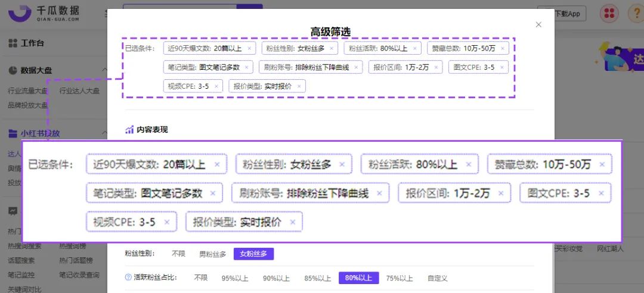Remove the enlarged 粉丝性别 女粉丝多 tag via X
The height and width of the screenshot is (293, 644).
(342, 164)
